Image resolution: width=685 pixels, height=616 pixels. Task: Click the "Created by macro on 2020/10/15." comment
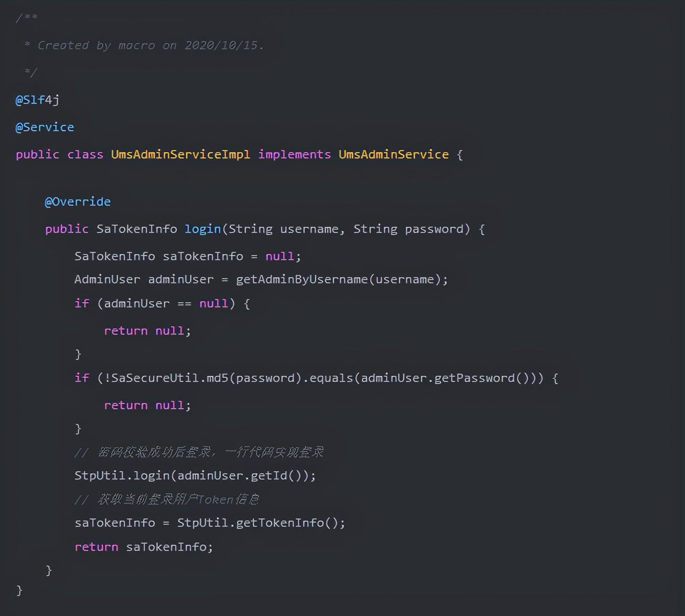click(151, 46)
